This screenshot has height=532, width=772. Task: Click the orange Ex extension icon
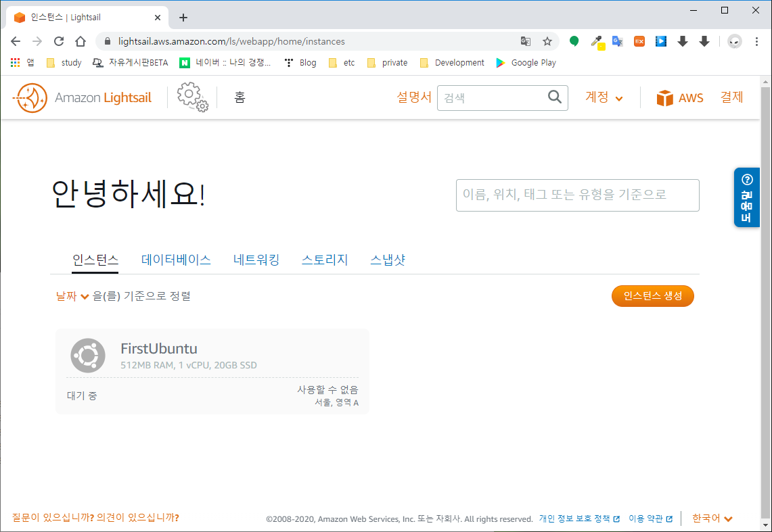[639, 41]
